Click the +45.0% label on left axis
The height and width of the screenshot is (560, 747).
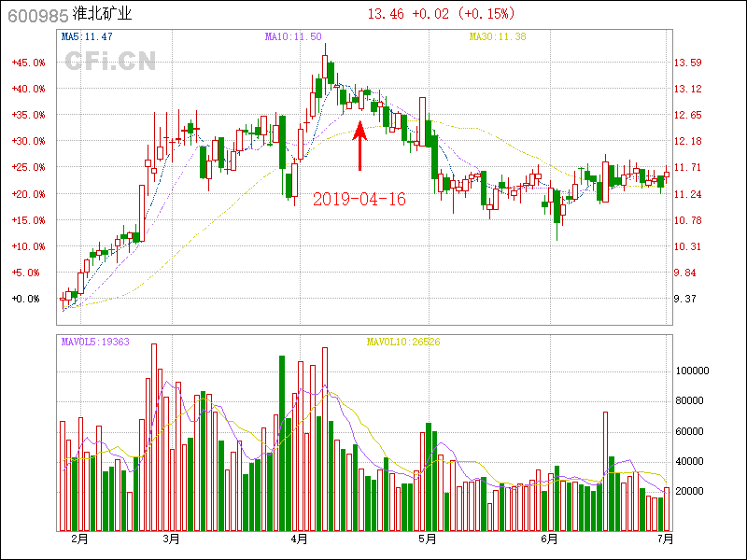coord(27,63)
